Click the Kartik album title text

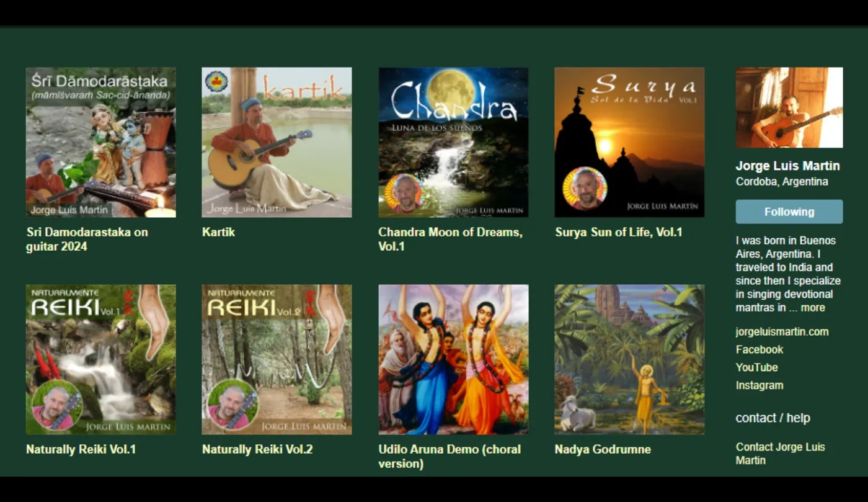[x=218, y=232]
